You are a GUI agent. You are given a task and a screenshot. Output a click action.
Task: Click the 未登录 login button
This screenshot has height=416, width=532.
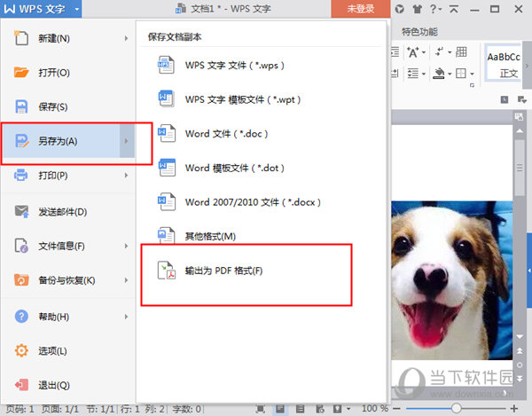(x=361, y=9)
